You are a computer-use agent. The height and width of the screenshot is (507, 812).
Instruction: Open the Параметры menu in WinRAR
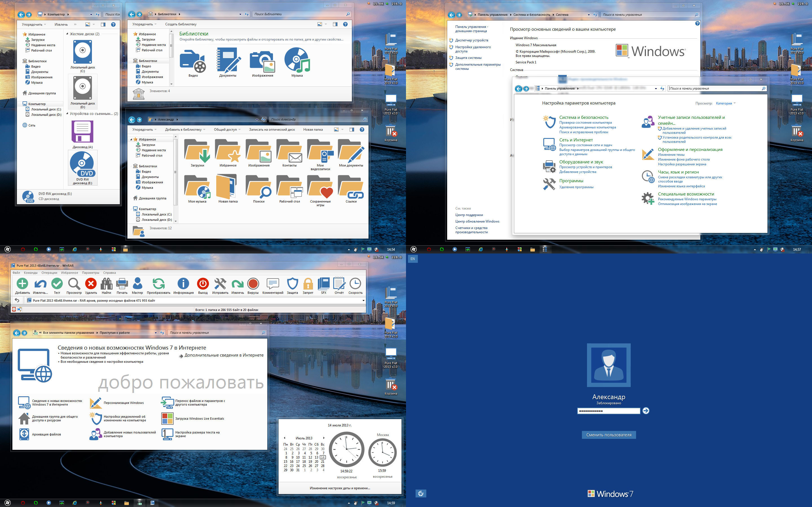pos(91,273)
